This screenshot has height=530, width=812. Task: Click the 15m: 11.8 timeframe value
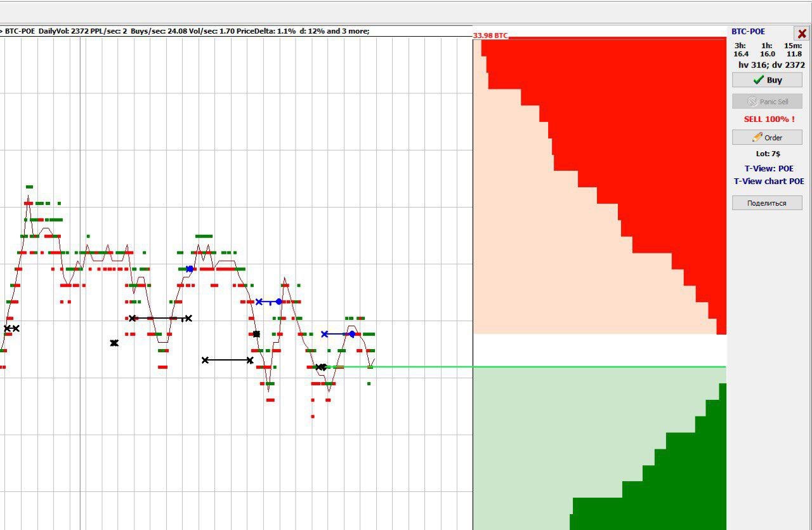click(x=793, y=50)
